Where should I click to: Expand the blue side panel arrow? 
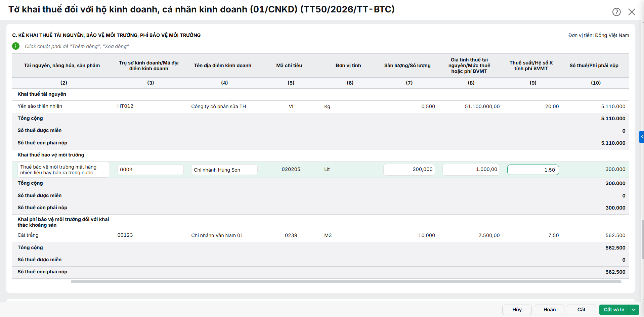[x=642, y=137]
